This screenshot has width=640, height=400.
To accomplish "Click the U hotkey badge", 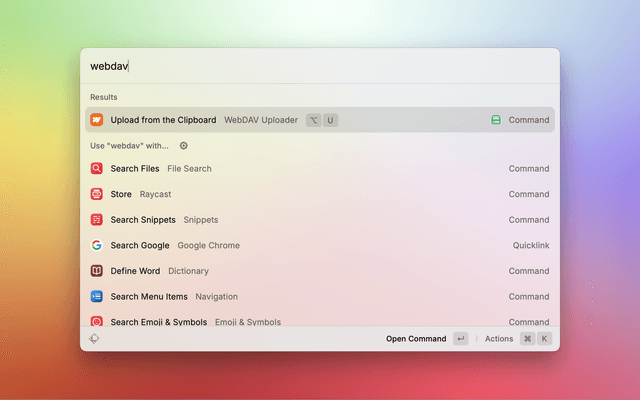I will coord(330,120).
